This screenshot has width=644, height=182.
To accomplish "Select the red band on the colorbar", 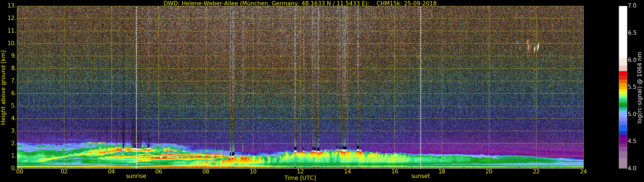I will point(623,75).
